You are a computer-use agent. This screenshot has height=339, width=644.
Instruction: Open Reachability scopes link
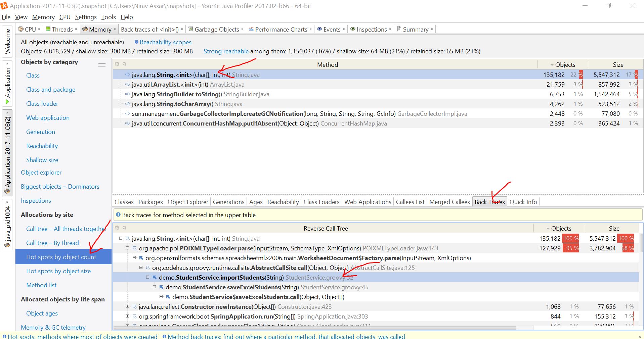point(165,42)
